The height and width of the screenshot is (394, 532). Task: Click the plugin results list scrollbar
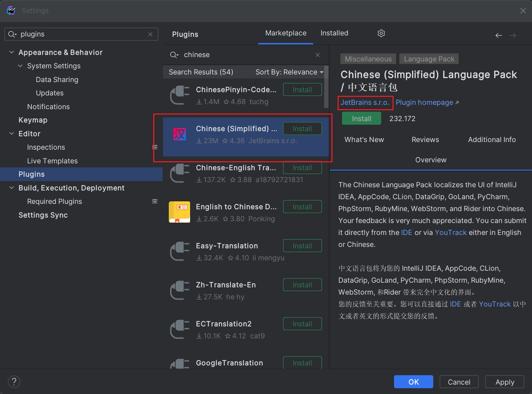[x=326, y=87]
